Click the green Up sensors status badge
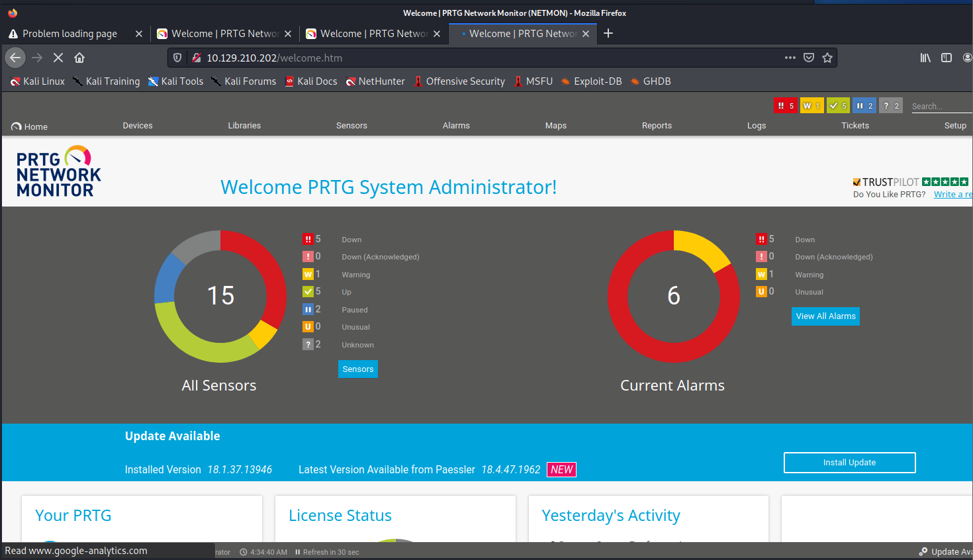973x560 pixels. (x=838, y=106)
